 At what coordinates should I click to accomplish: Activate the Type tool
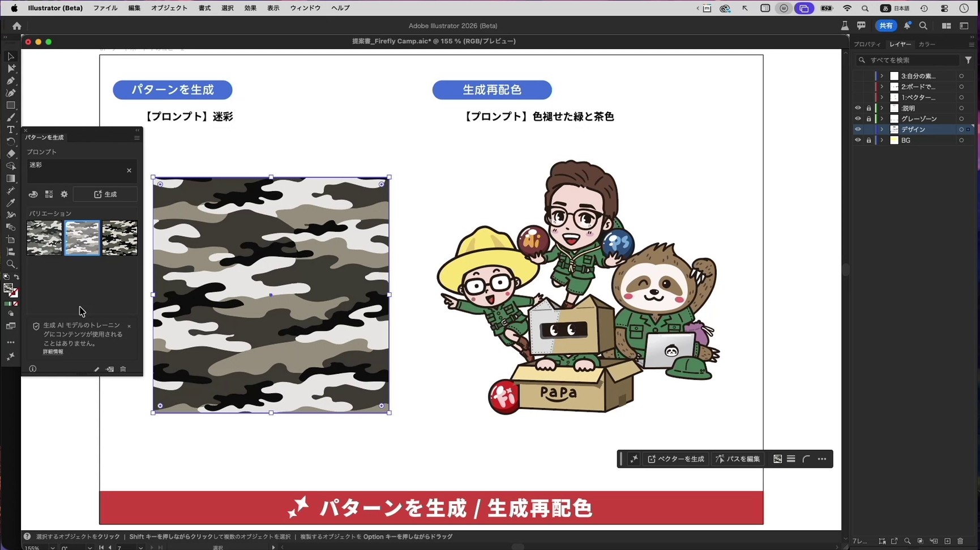click(10, 130)
